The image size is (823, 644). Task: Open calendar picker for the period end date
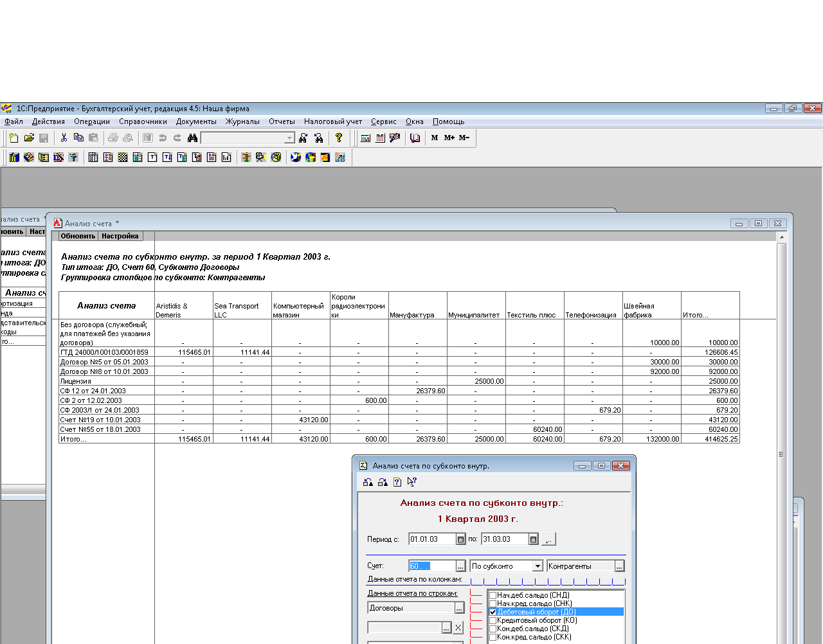pos(533,539)
